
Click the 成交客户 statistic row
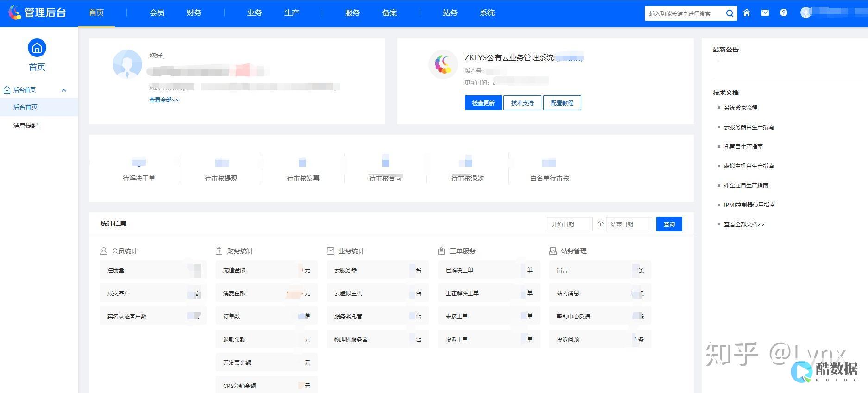click(x=153, y=293)
